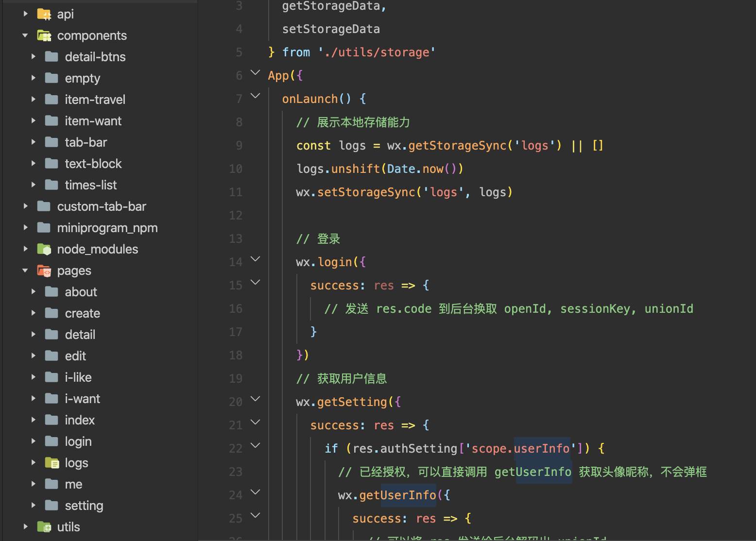
Task: Click the sessionKey word in line 16 comment
Action: click(x=595, y=309)
